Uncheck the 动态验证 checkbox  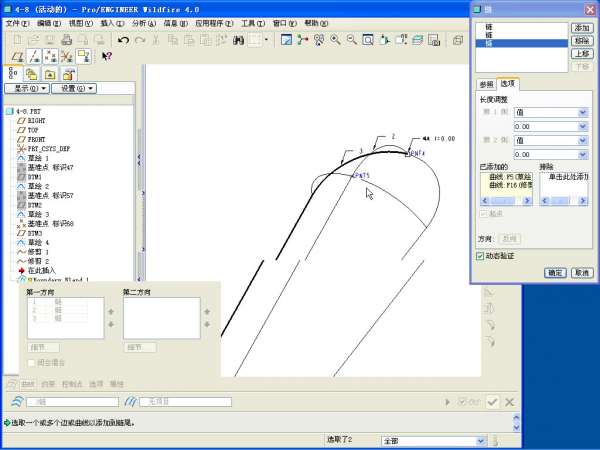tap(481, 256)
